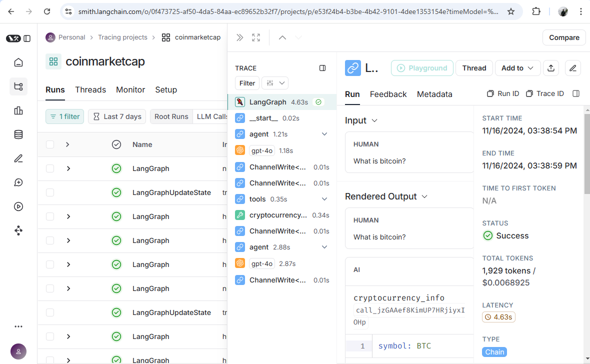Open the Prompts chat-plus sidebar icon
Screen dimensions: 590x364
tap(18, 182)
